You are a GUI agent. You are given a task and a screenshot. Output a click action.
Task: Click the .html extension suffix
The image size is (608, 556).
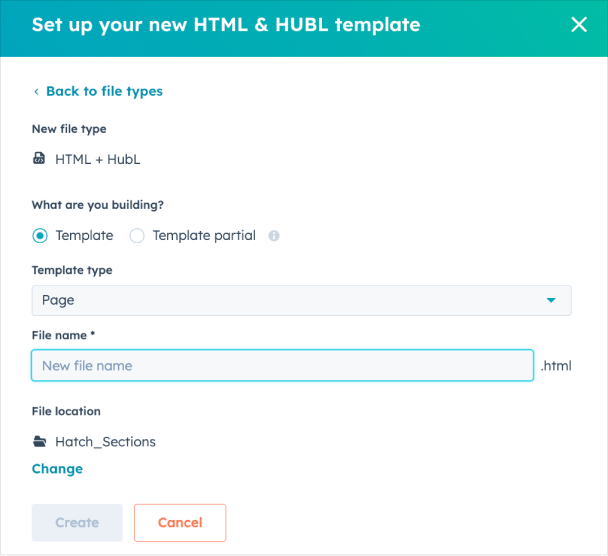tap(556, 366)
